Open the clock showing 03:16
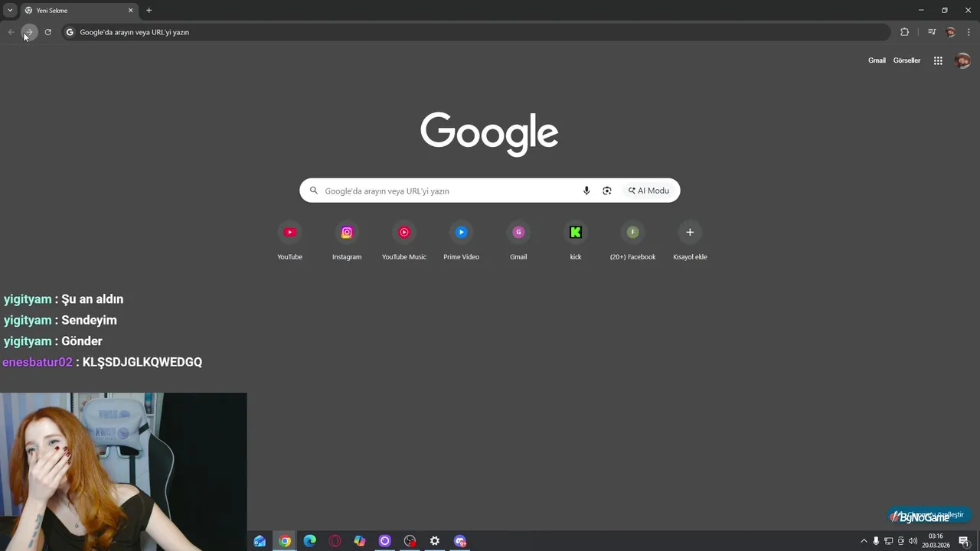 pos(936,541)
